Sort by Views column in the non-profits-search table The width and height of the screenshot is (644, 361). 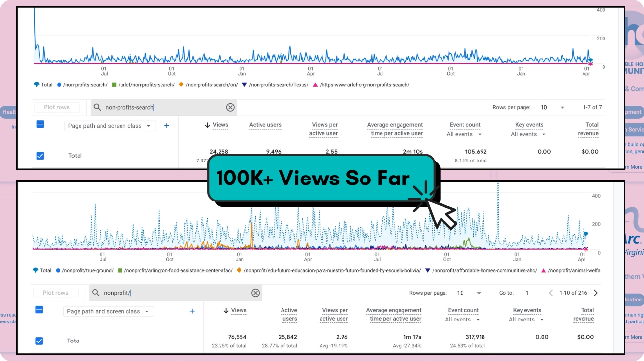click(220, 125)
